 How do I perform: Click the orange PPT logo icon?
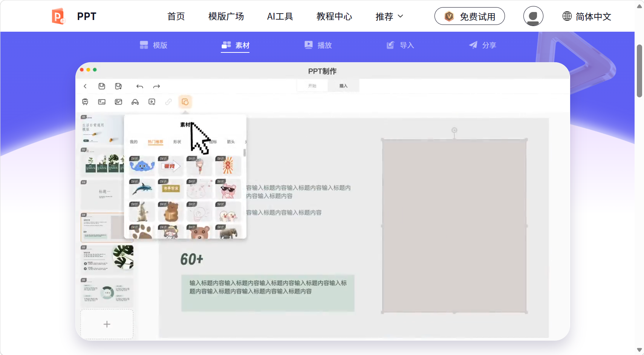pos(58,16)
